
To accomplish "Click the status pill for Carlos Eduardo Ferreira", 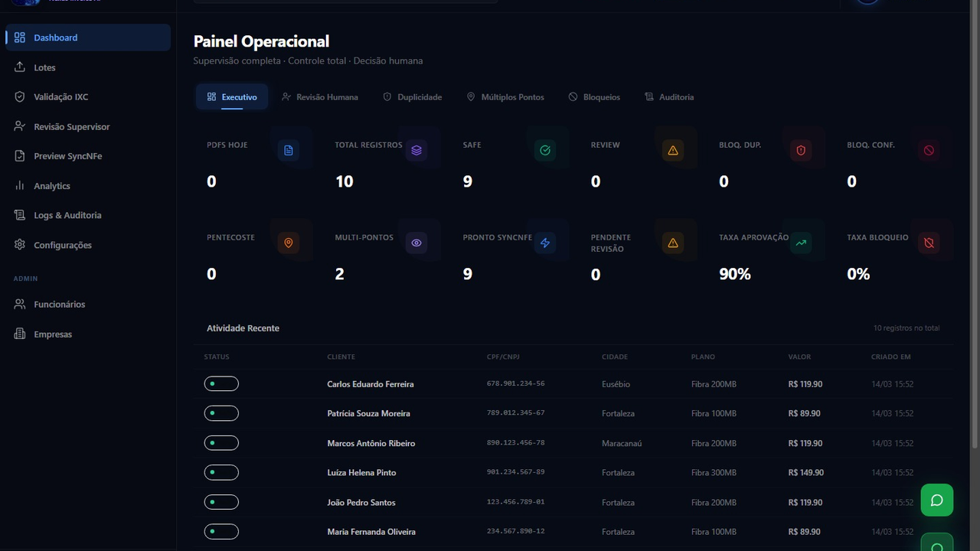I will pyautogui.click(x=221, y=383).
